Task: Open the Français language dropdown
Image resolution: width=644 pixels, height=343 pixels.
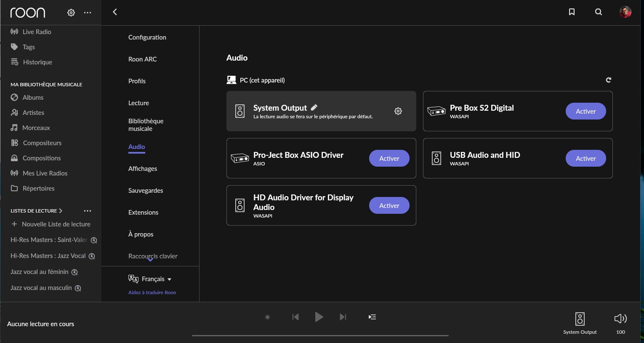Action: tap(150, 279)
